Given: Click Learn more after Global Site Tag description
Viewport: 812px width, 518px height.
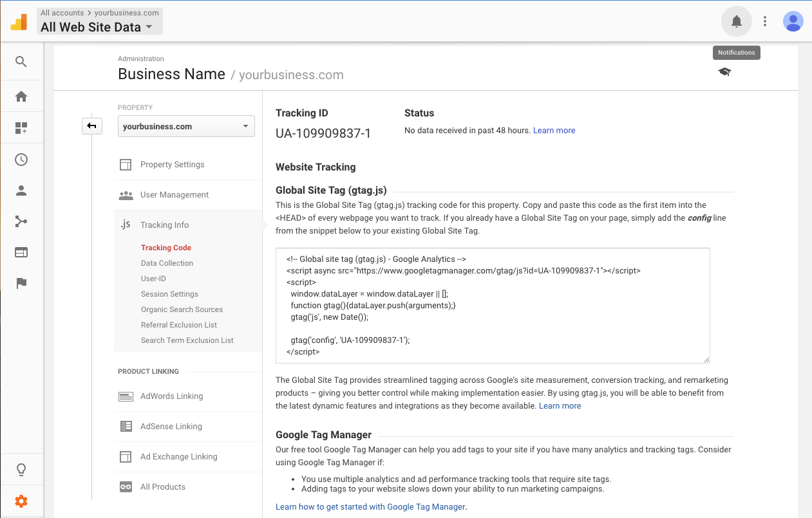Looking at the screenshot, I should [560, 406].
